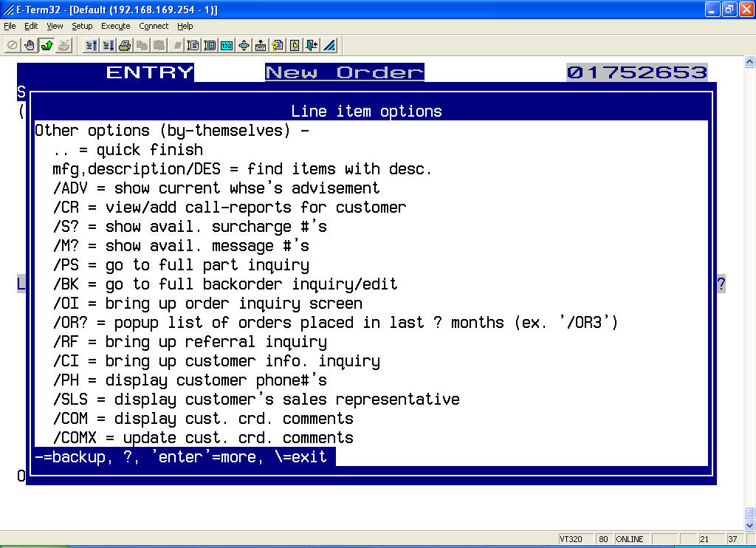This screenshot has width=756, height=548.
Task: Click the four-arrow fit-screen toolbar icon
Action: pyautogui.click(x=244, y=45)
